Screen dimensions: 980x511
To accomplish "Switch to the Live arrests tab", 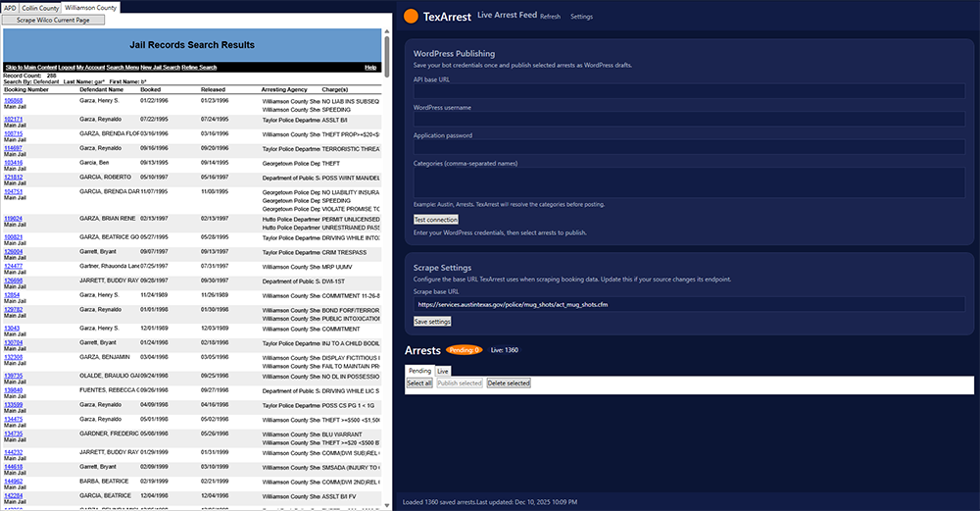I will click(x=443, y=372).
